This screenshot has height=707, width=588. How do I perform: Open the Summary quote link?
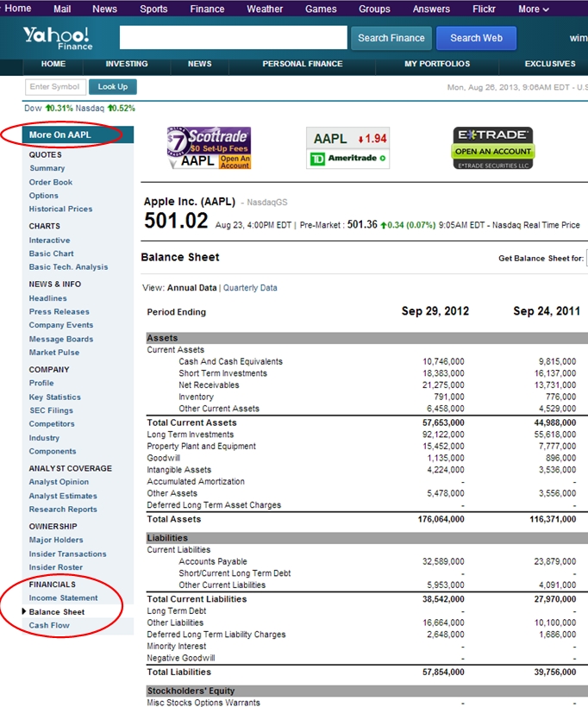point(47,168)
